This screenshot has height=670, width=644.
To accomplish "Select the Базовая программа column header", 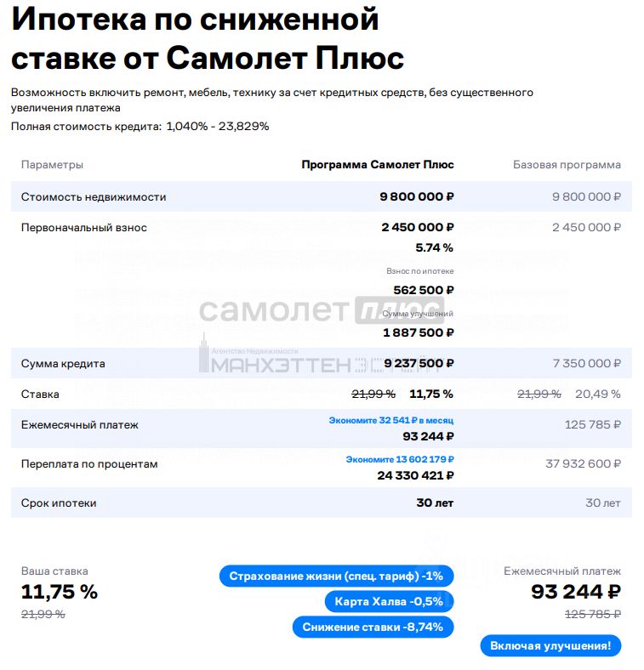I will 567,165.
